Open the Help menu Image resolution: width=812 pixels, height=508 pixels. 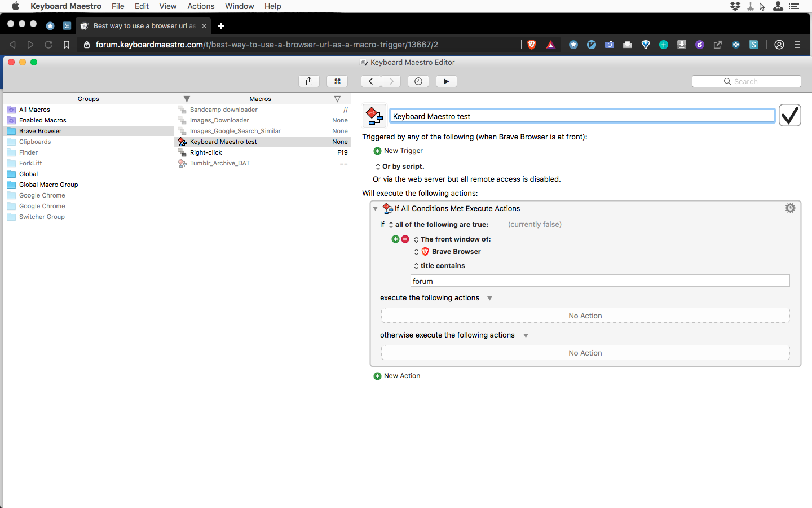tap(273, 6)
